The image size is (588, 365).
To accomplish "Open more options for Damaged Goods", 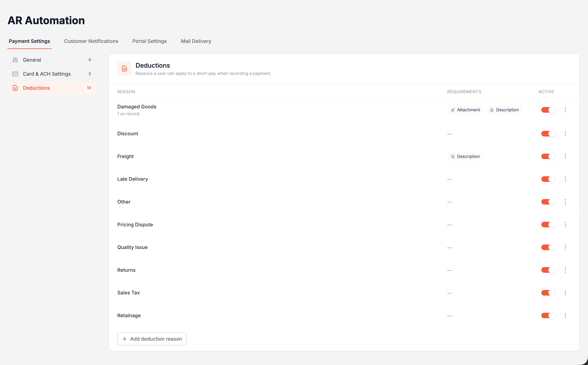I will point(565,110).
